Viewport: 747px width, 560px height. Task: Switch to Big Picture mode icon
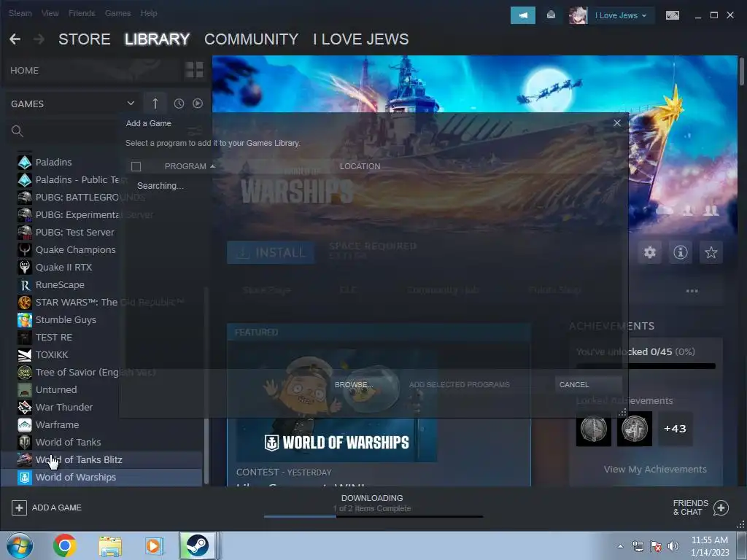(672, 15)
